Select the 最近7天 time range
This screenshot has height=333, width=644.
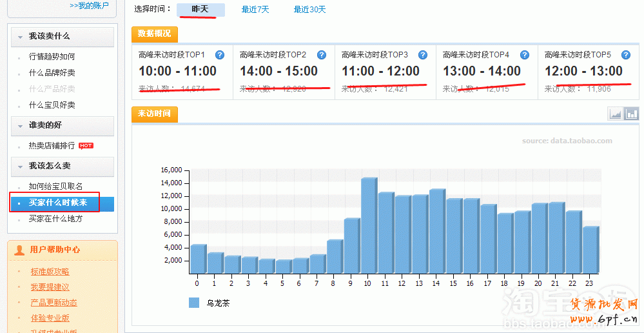coord(255,10)
